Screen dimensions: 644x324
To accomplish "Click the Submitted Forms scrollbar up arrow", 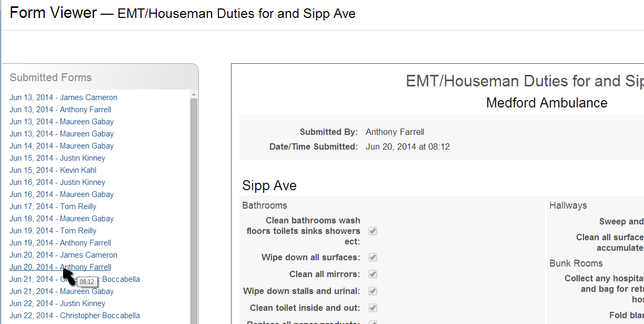I will tap(194, 95).
